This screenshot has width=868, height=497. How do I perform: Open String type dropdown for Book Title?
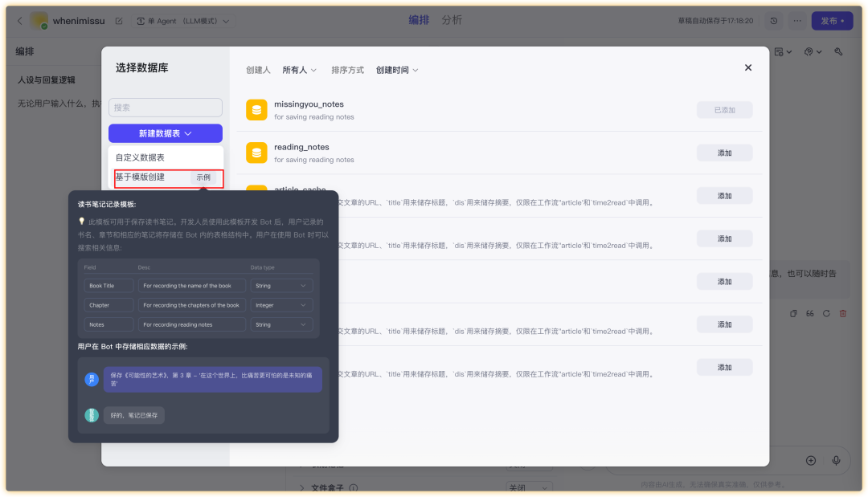[281, 286]
